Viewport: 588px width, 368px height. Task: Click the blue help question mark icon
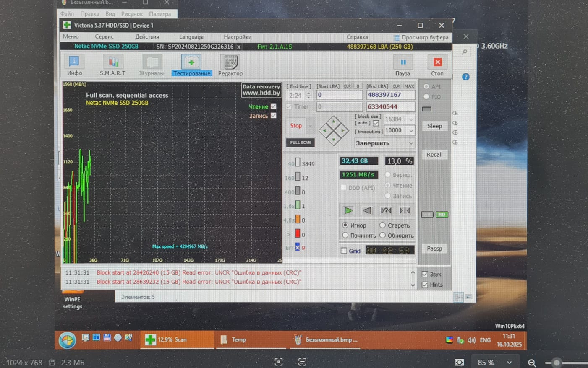[465, 77]
